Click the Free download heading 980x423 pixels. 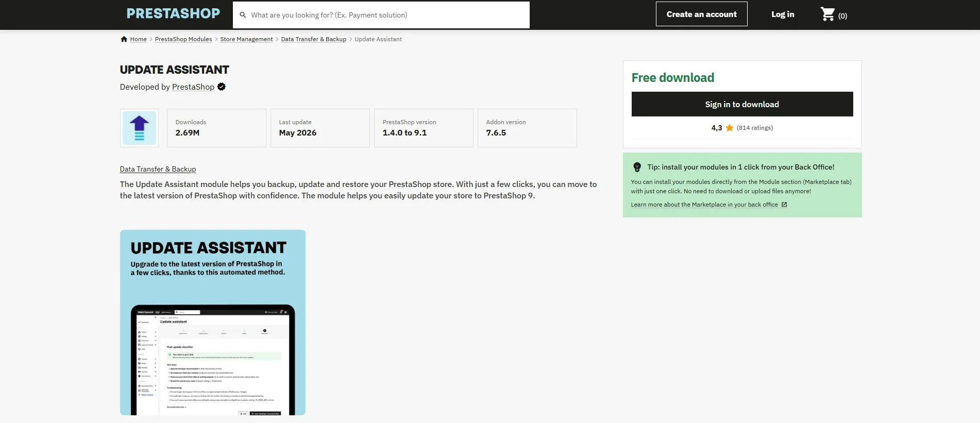pyautogui.click(x=673, y=78)
